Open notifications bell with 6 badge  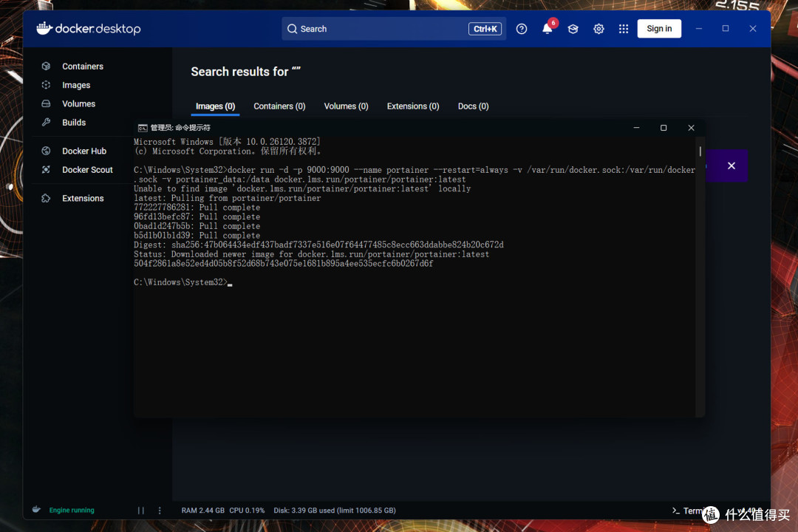(x=548, y=29)
